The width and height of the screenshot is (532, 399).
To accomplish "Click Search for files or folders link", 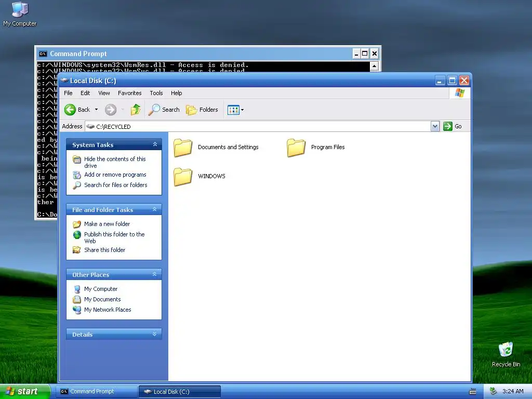I will pos(116,185).
